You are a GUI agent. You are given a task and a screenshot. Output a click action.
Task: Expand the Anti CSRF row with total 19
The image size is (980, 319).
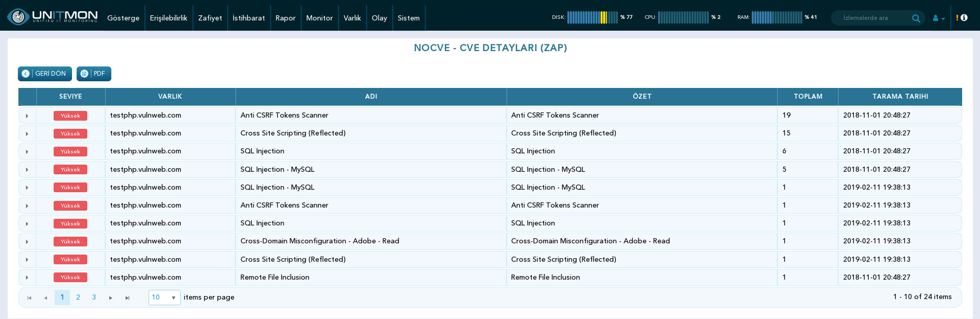click(x=27, y=116)
